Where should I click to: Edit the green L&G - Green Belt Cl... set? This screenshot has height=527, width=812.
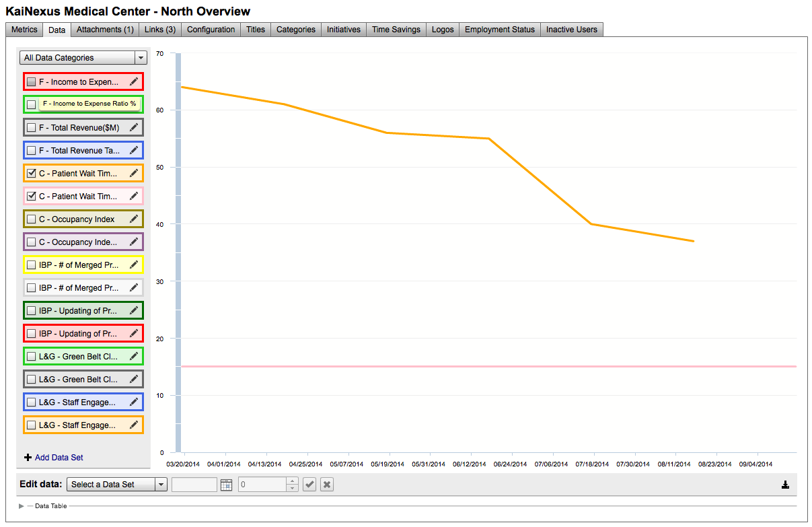click(x=134, y=357)
